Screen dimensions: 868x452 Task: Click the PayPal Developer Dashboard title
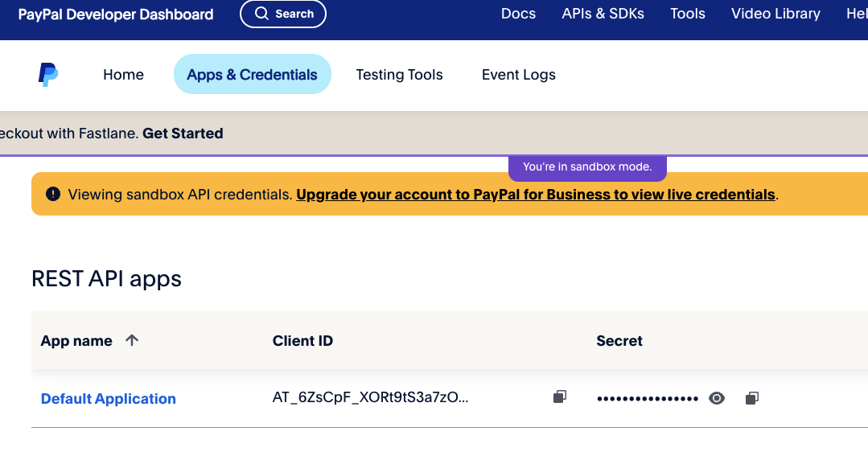coord(116,14)
